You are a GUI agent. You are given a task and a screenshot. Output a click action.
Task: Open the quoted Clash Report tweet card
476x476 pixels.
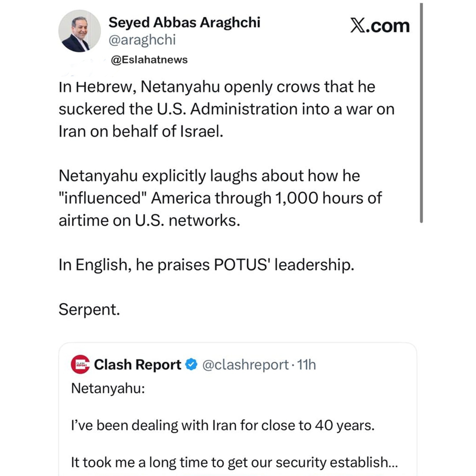238,409
